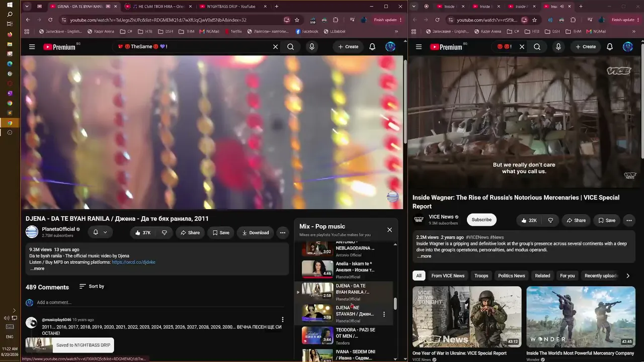This screenshot has width=644, height=362.
Task: Open 'World's Most Powerful Mercenary Company' thumbnail
Action: click(581, 317)
